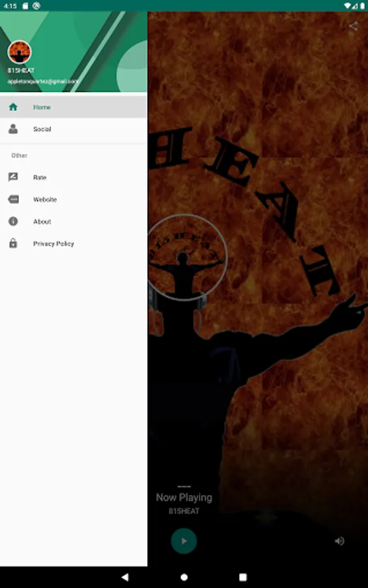The height and width of the screenshot is (588, 368).
Task: Tap the Android home navigation button
Action: [184, 577]
